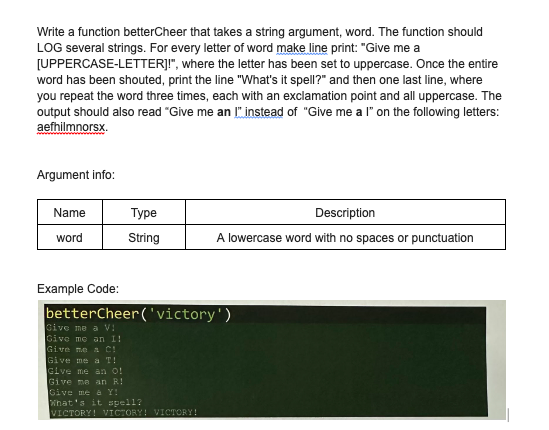Click the "String" table cell

click(144, 237)
